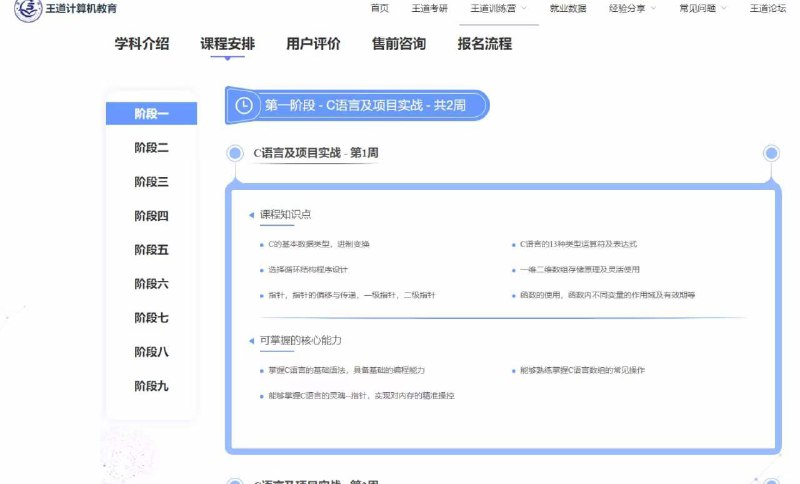Go to 首页 in the top navigation
Screen dimensions: 800x484
pos(380,8)
